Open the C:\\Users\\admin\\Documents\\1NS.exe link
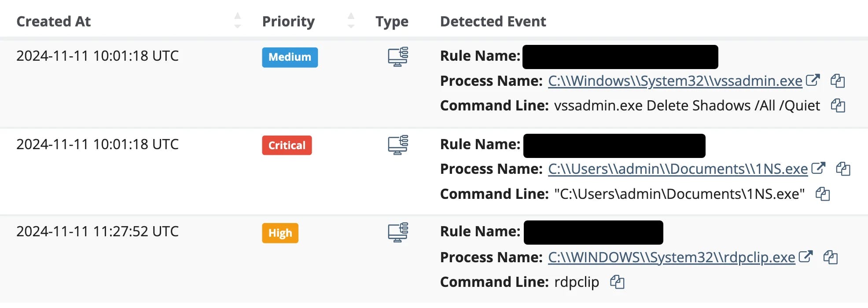 point(677,169)
